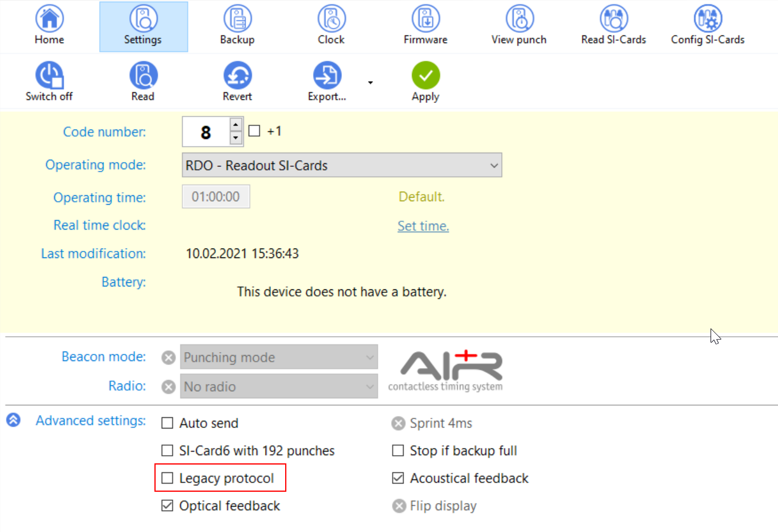Collapse the Advanced settings section
This screenshot has width=778, height=532.
click(x=13, y=421)
